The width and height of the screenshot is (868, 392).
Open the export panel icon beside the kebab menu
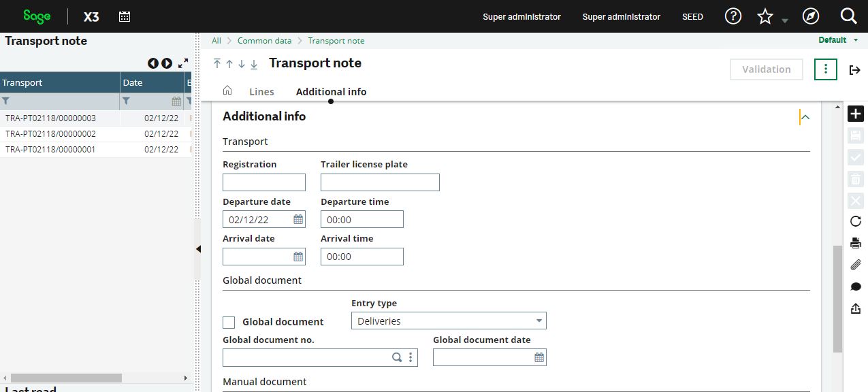point(855,69)
